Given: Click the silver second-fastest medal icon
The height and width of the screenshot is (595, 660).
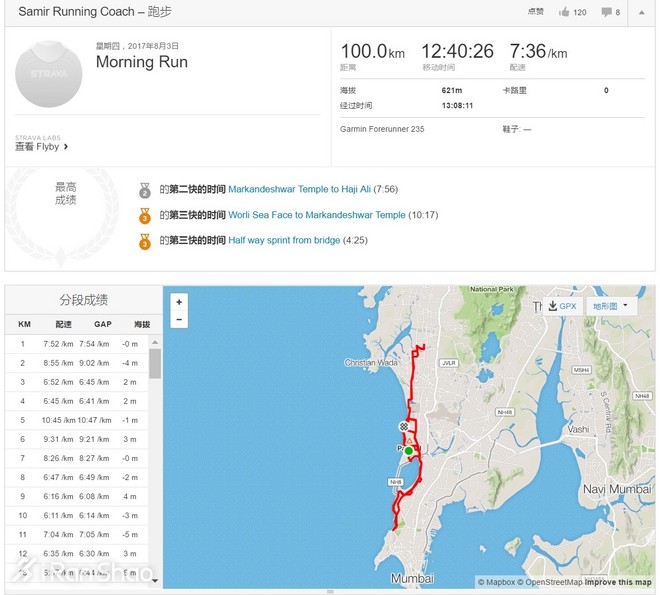Looking at the screenshot, I should [x=145, y=189].
